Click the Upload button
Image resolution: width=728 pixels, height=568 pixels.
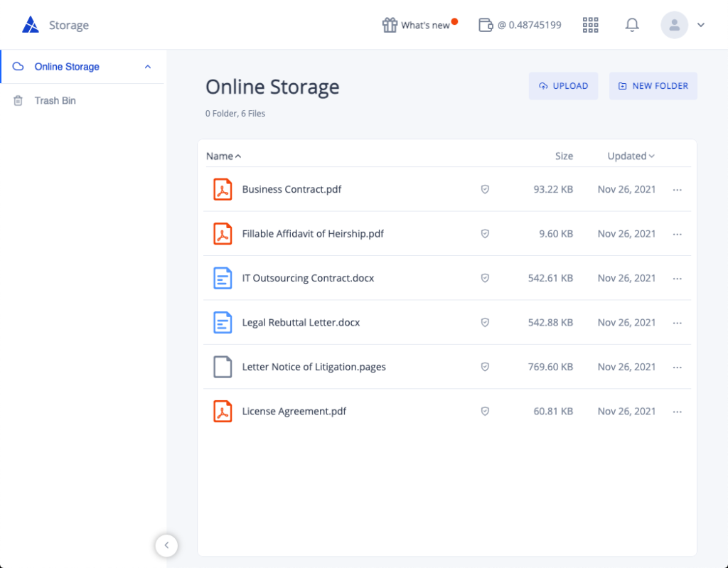[x=563, y=86]
